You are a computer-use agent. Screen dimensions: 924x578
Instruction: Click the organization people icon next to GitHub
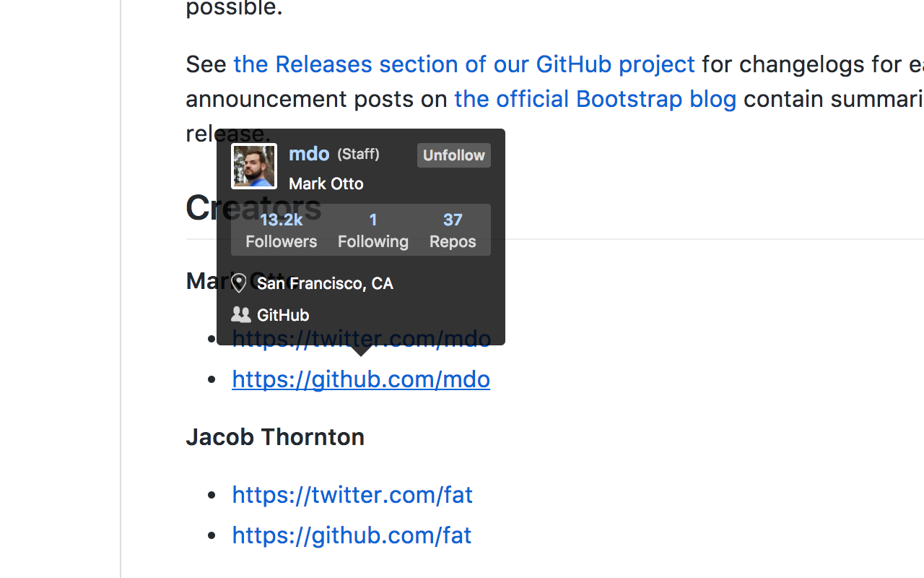point(240,314)
